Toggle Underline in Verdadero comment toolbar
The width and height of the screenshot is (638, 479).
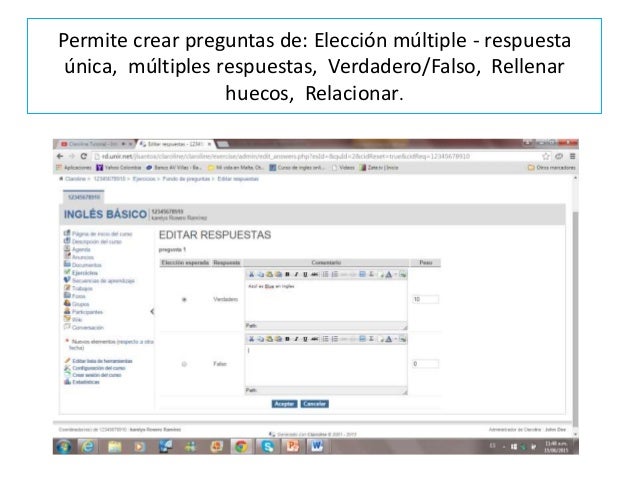point(305,275)
